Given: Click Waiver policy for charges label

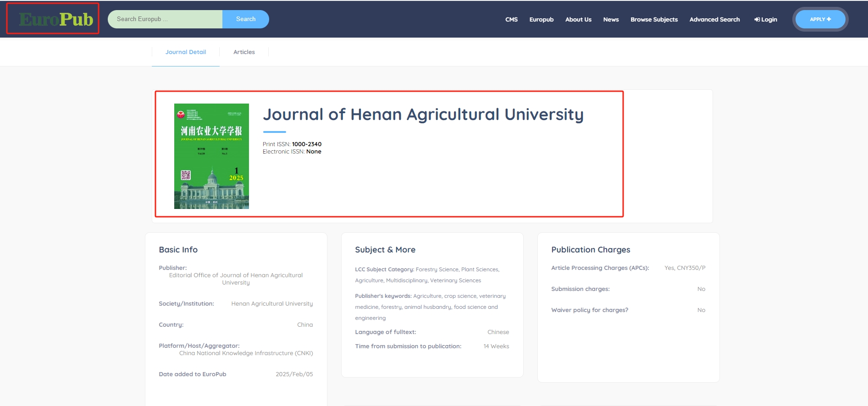Looking at the screenshot, I should click(x=590, y=310).
